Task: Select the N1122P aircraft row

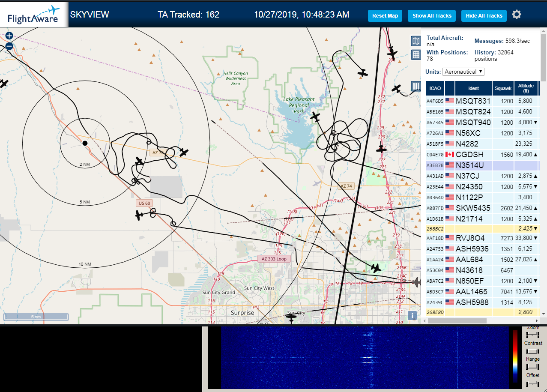Action: pyautogui.click(x=482, y=197)
